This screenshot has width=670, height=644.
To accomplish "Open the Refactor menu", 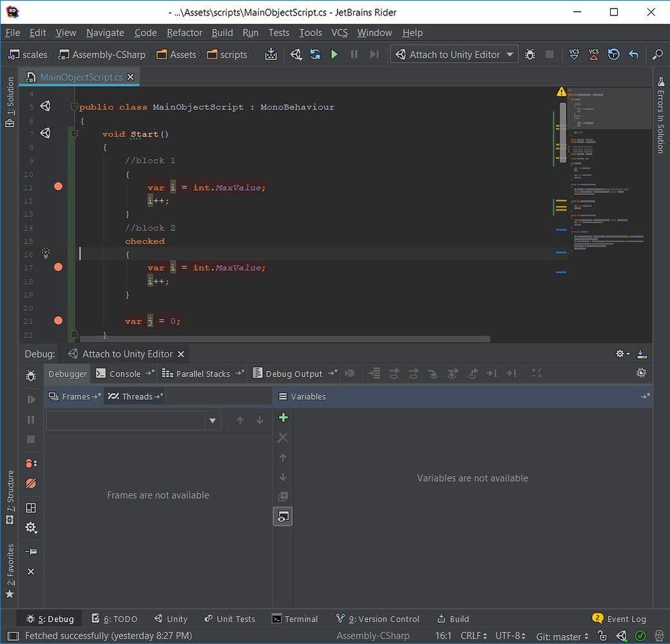I will click(x=184, y=33).
